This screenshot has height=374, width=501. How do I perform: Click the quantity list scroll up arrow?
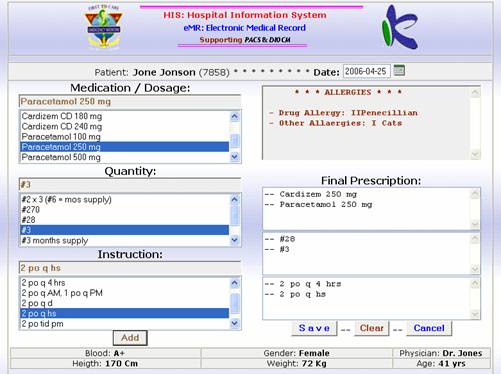pos(235,200)
